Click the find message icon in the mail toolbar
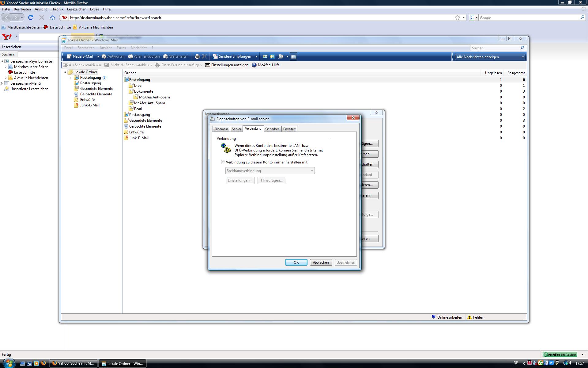Image resolution: width=588 pixels, height=368 pixels. 281,56
